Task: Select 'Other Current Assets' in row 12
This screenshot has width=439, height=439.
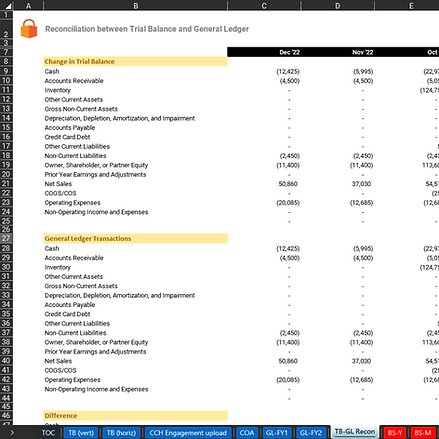Action: coord(74,99)
